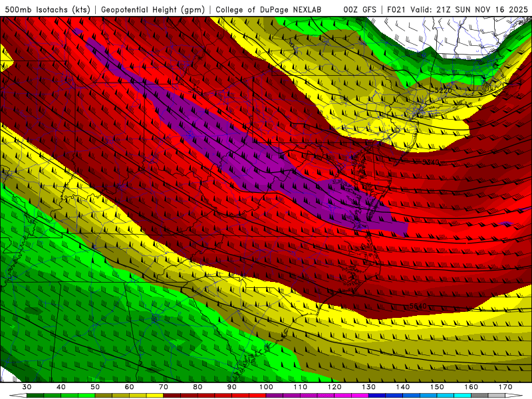Click the 100 label on the color scale
Viewport: 532px width, 399px height.
(267, 387)
